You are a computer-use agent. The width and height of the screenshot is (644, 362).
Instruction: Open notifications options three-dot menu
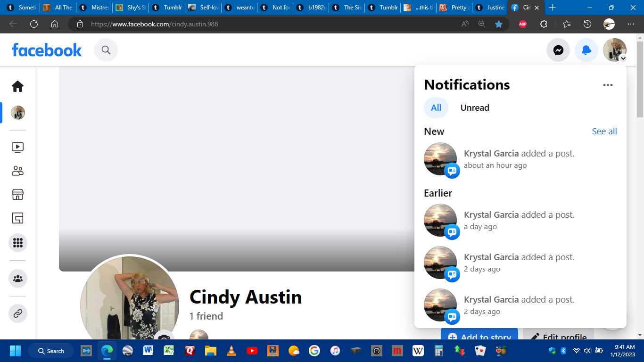(x=608, y=85)
